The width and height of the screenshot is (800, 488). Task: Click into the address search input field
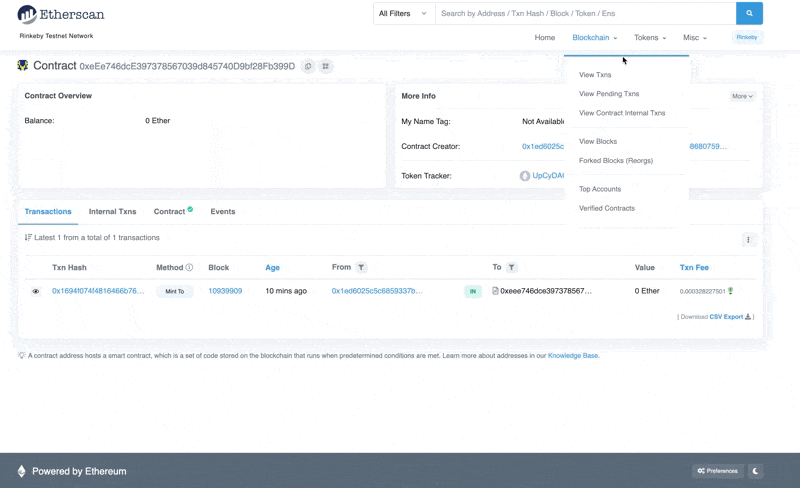coord(585,14)
